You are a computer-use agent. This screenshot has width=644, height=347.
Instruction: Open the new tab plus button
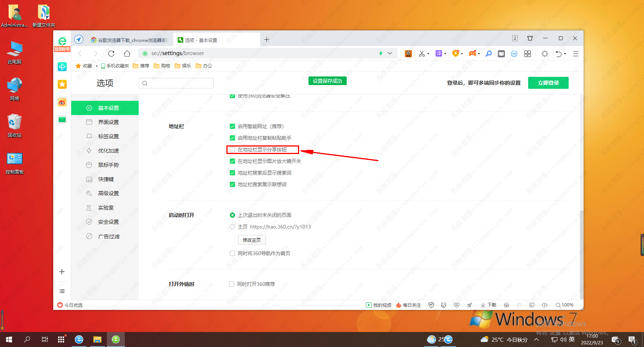click(267, 40)
